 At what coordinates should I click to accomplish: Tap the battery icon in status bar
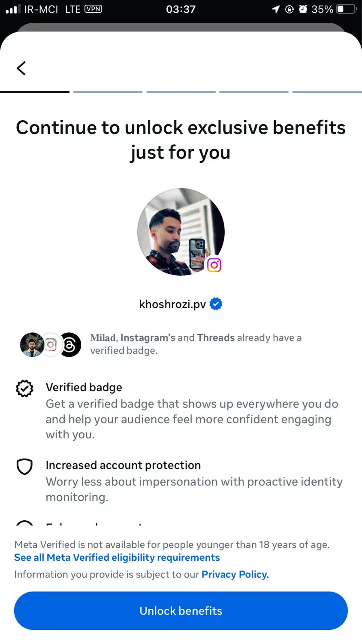point(346,9)
